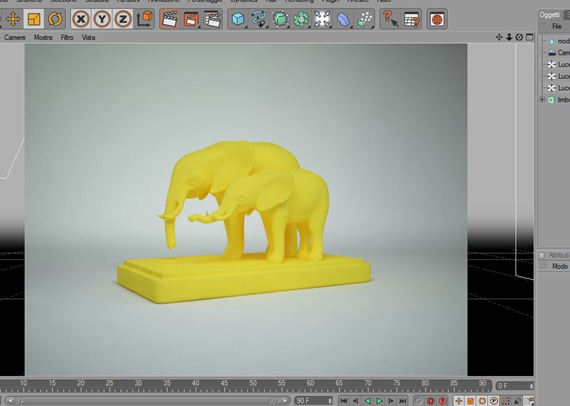This screenshot has height=406, width=570.
Task: Go to the start of animation
Action: [344, 401]
